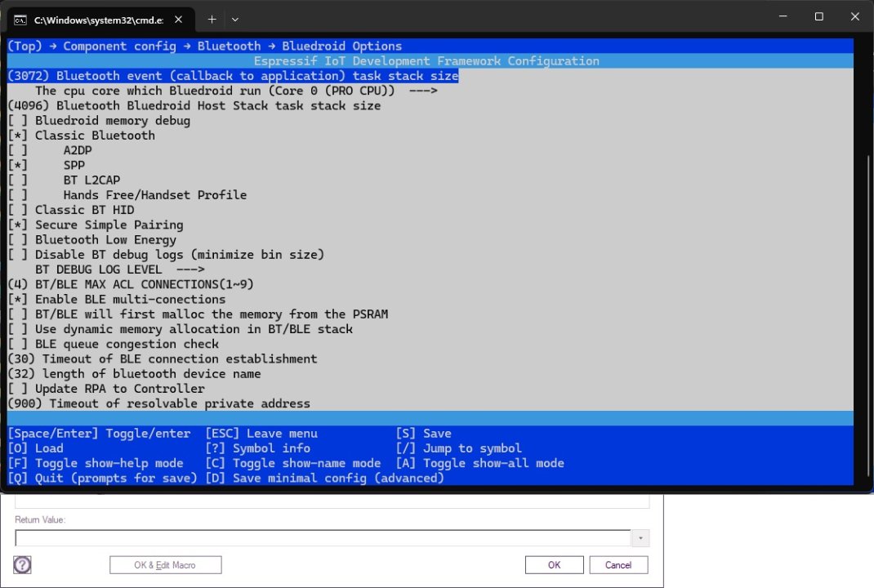Viewport: 874px width, 588px height.
Task: Select the cmd.exe tab title
Action: (99, 20)
